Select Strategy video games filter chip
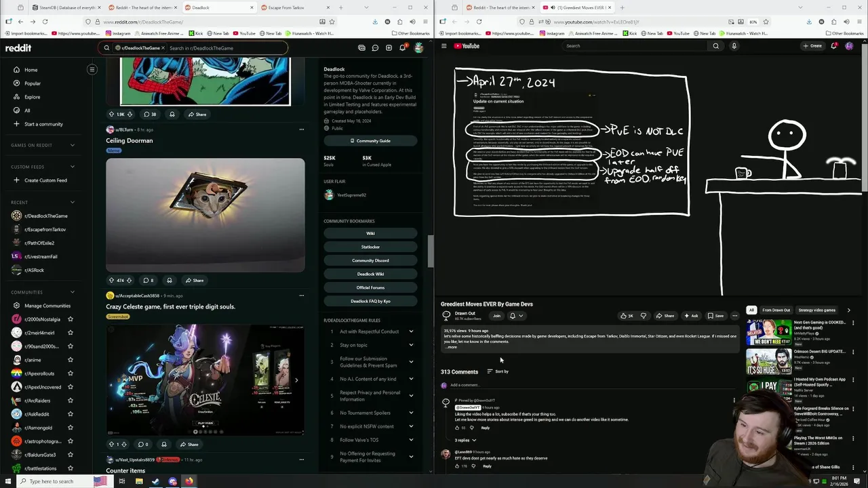Image resolution: width=868 pixels, height=488 pixels. pos(816,310)
